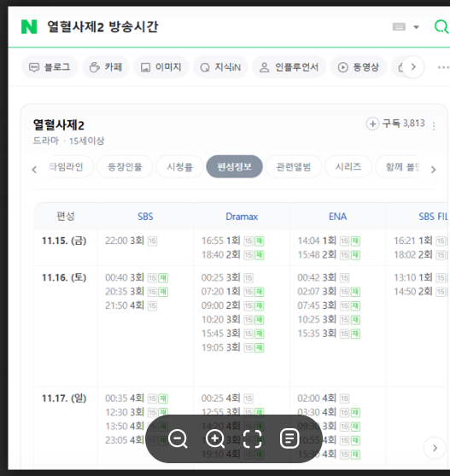Open the 인플루언서 search category
Image resolution: width=450 pixels, height=476 pixels.
289,67
